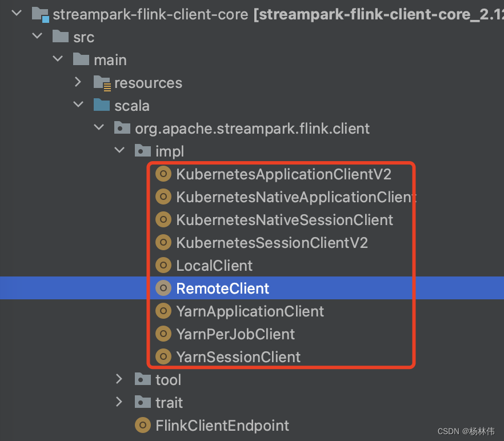Select the main folder label
Image resolution: width=504 pixels, height=441 pixels.
[x=110, y=60]
